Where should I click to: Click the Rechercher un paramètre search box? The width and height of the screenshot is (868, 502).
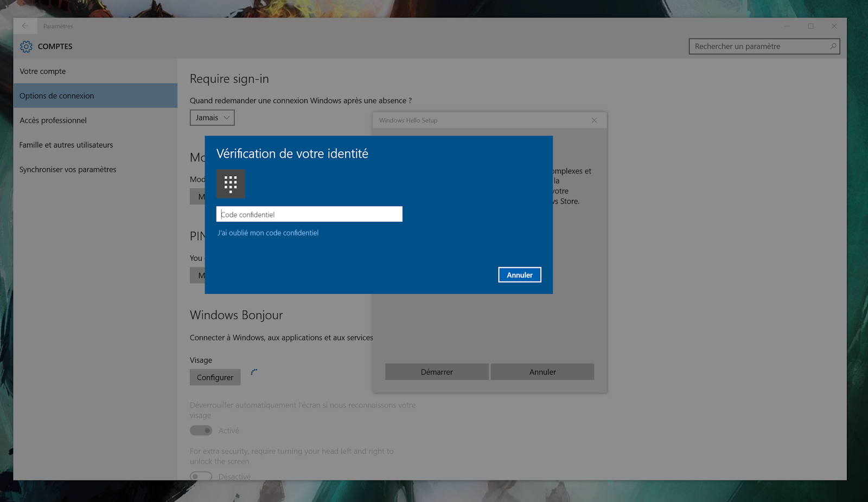pos(759,47)
